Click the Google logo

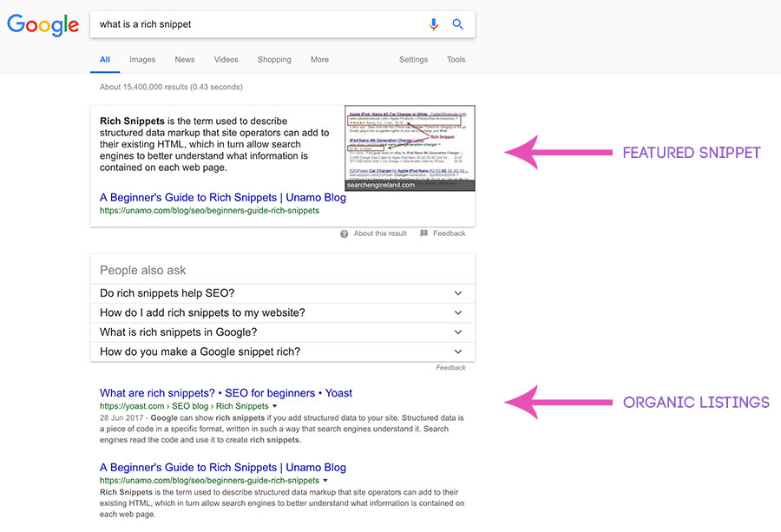[43, 25]
